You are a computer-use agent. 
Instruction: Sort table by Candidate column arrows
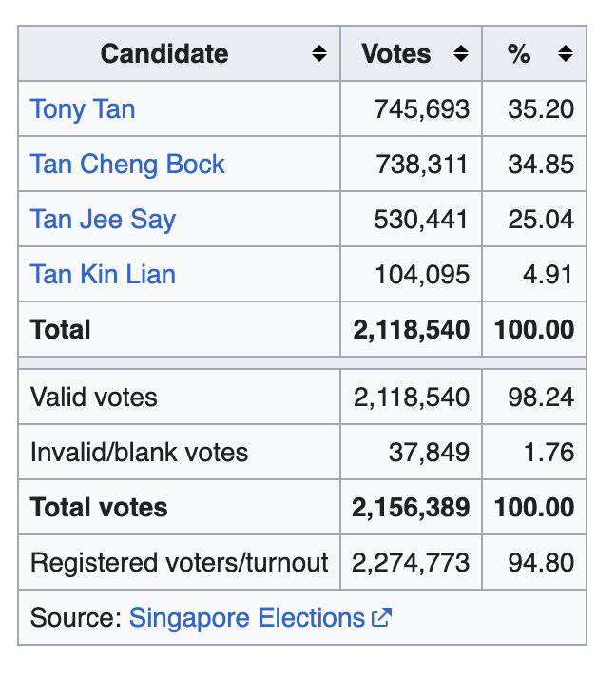click(x=319, y=53)
